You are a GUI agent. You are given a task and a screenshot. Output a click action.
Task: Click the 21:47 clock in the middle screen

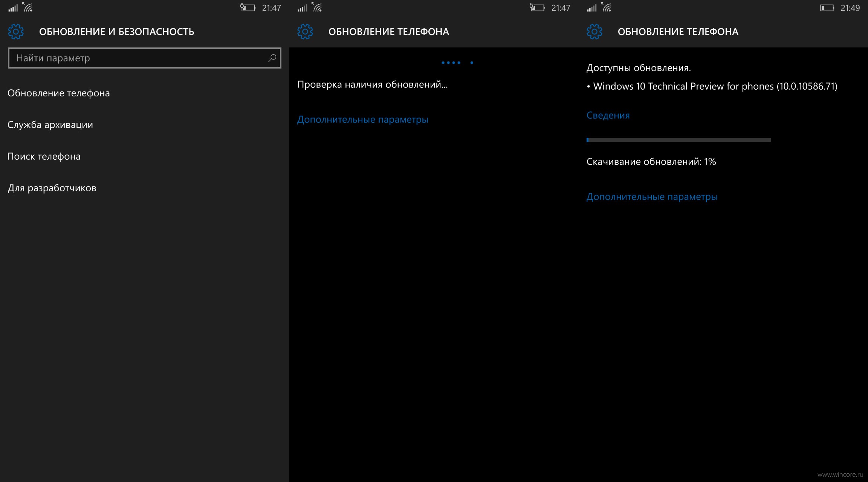[561, 8]
